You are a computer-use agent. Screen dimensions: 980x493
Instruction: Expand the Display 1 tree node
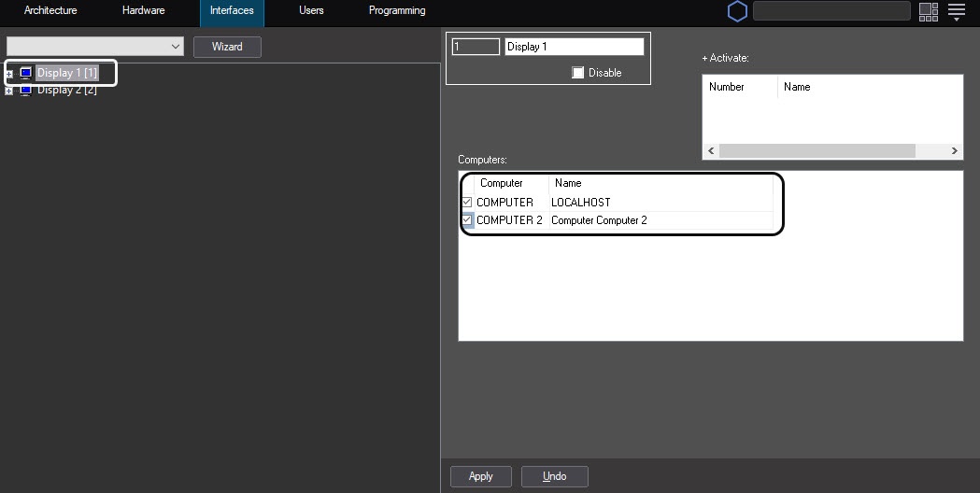coord(9,73)
